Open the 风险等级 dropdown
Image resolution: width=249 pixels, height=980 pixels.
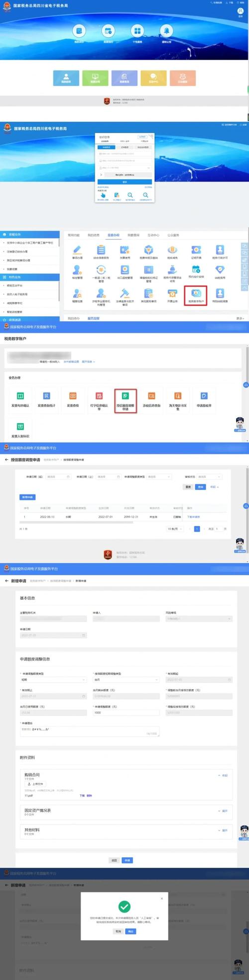coord(199,619)
